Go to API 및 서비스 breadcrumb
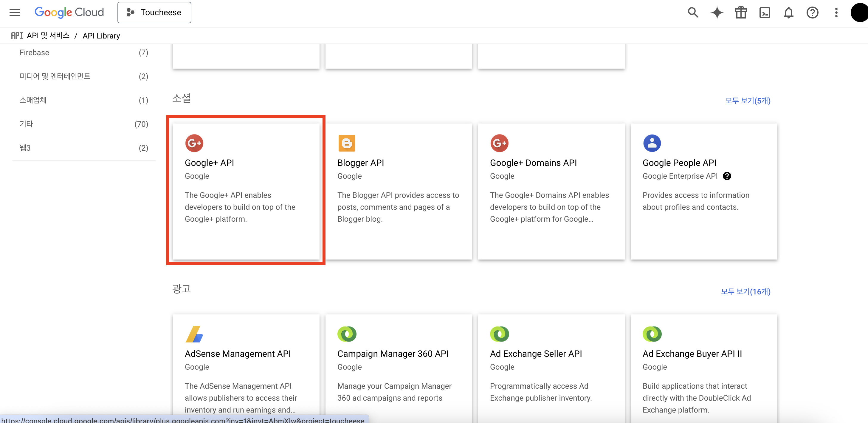 pyautogui.click(x=48, y=36)
